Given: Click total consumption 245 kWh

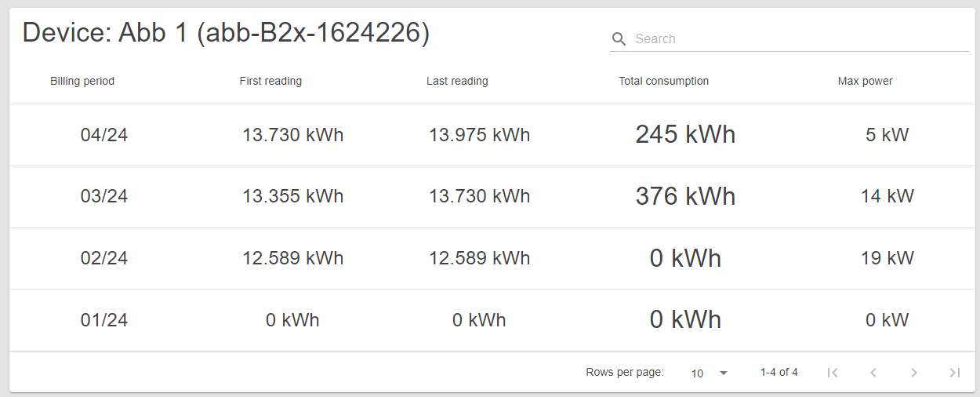Looking at the screenshot, I should click(x=686, y=134).
